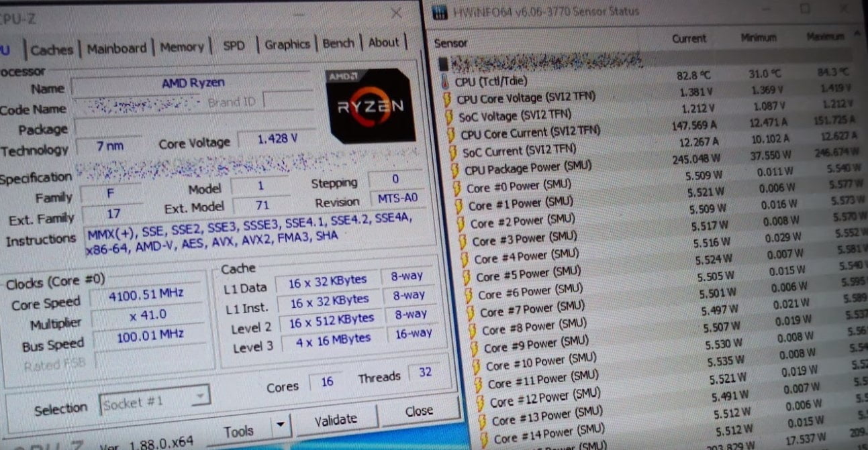Viewport: 868px width, 450px height.
Task: Click the bolt icon beside CPU Core Current
Action: point(452,135)
